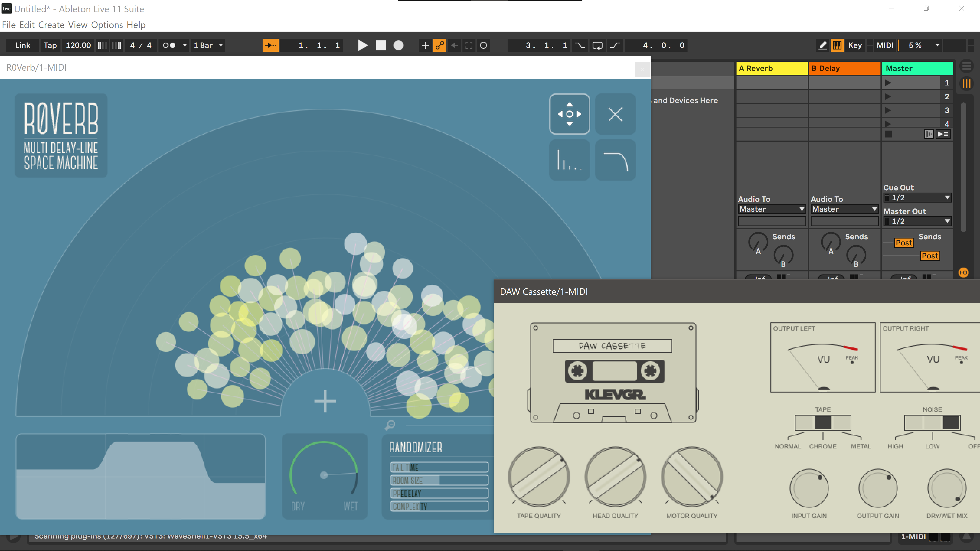This screenshot has height=551, width=980.
Task: Toggle the Key map mode button
Action: tap(855, 45)
